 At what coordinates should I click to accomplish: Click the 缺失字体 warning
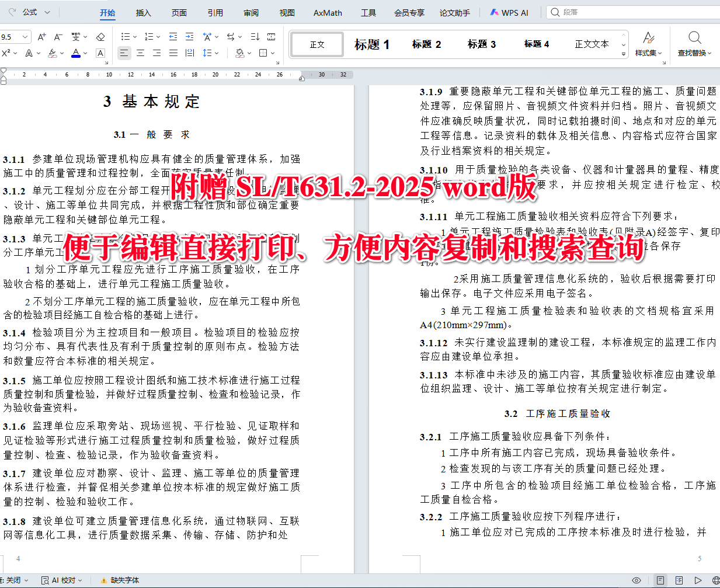pyautogui.click(x=119, y=580)
